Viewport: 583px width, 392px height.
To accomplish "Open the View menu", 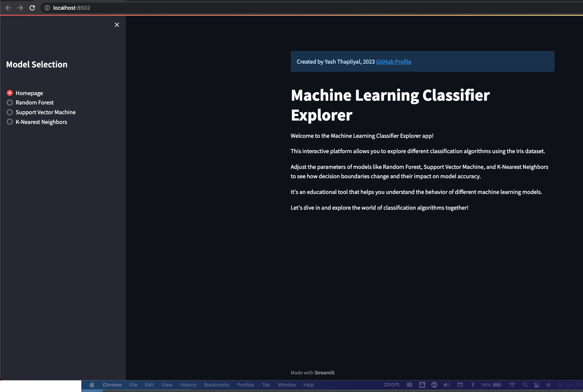I will point(167,385).
